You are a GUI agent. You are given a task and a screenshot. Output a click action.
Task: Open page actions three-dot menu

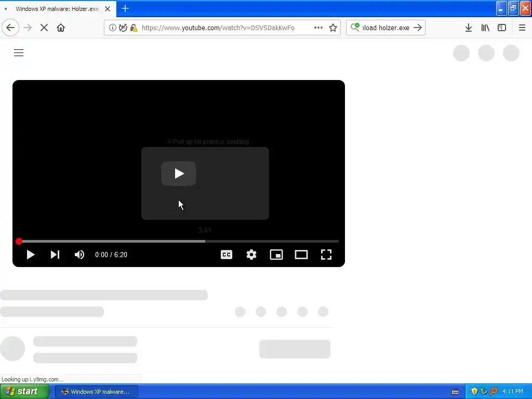click(x=318, y=28)
